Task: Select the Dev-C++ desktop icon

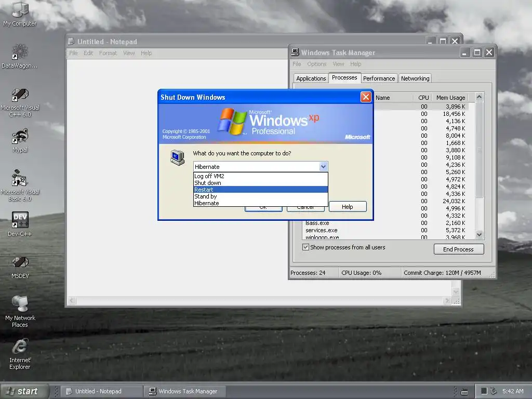Action: click(20, 224)
